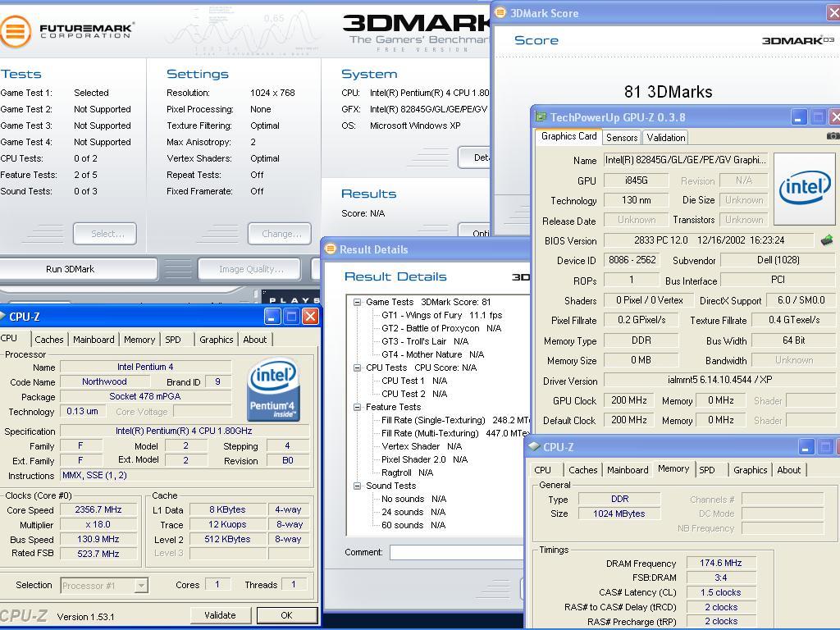The image size is (840, 630).
Task: Click the Select tests button
Action: (x=105, y=234)
